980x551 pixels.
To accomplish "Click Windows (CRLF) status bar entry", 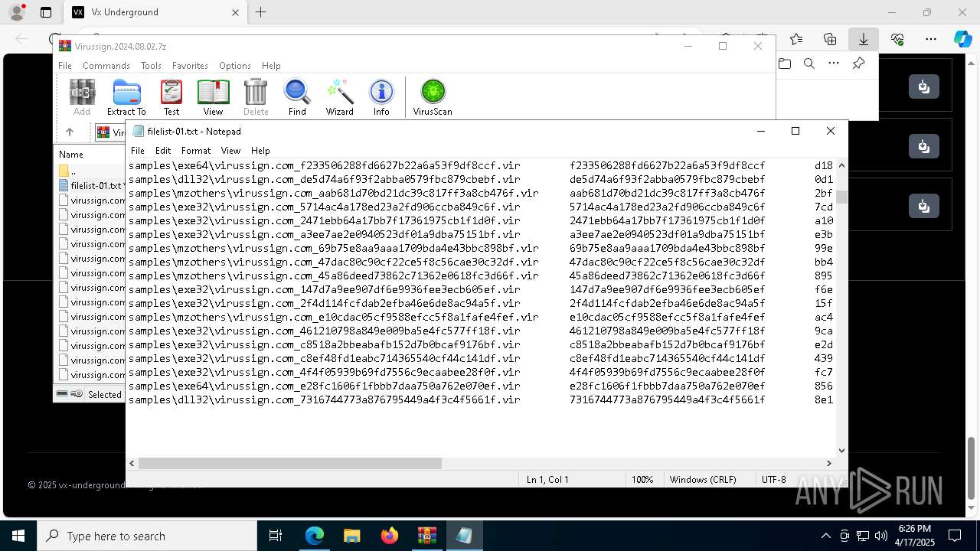I will 702,479.
